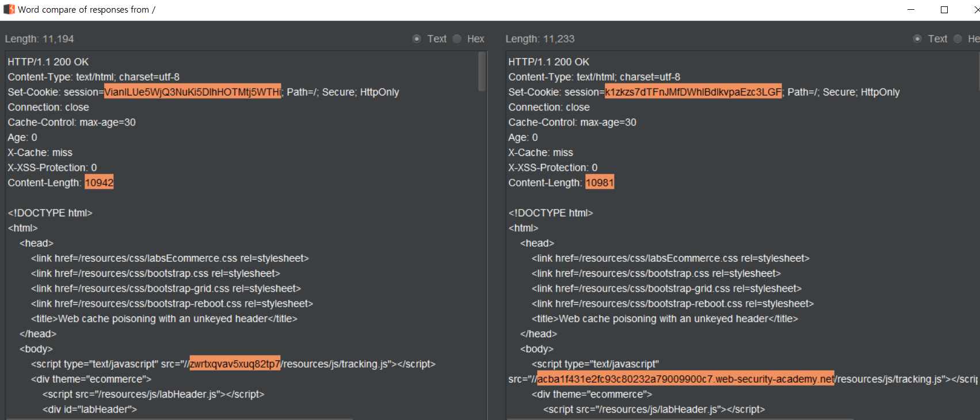Click highlighted web-security-academy.net host in right pane

[685, 379]
